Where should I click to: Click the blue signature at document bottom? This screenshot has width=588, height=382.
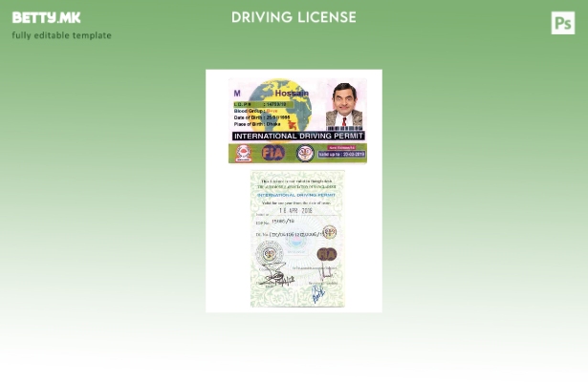pos(317,295)
